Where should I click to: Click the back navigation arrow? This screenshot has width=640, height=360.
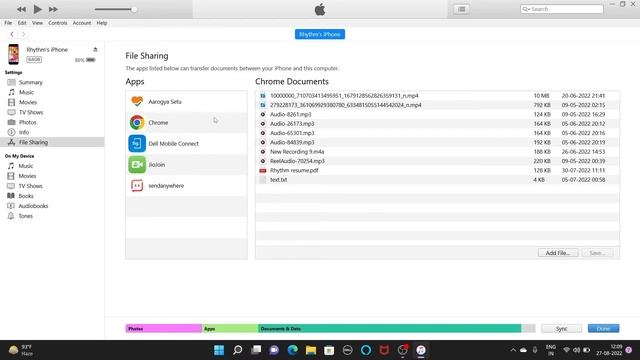click(12, 34)
